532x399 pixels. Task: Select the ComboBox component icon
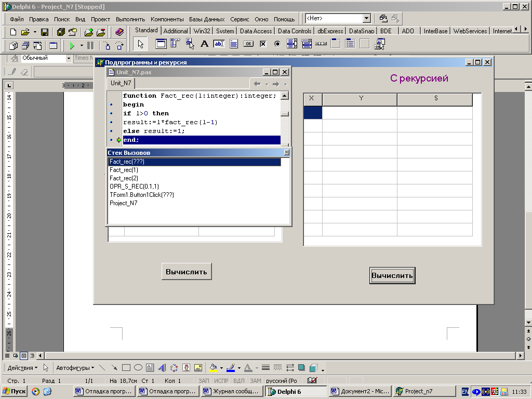coord(307,44)
